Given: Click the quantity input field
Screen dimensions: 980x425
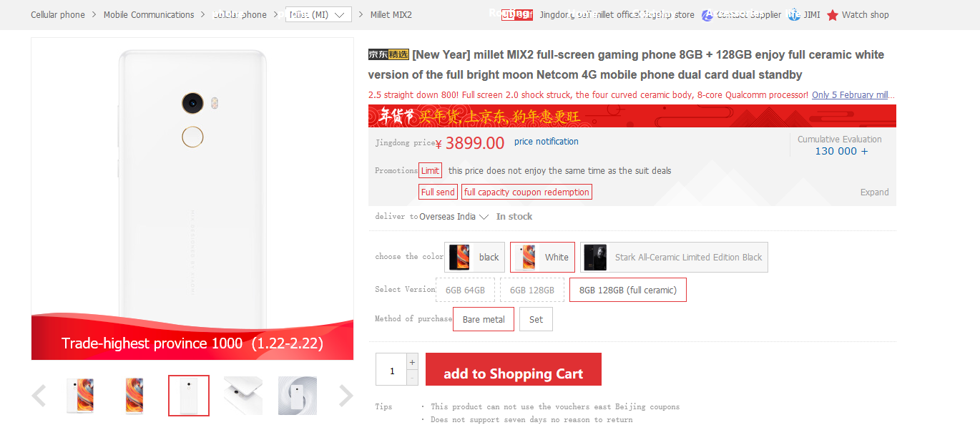Looking at the screenshot, I should point(391,370).
